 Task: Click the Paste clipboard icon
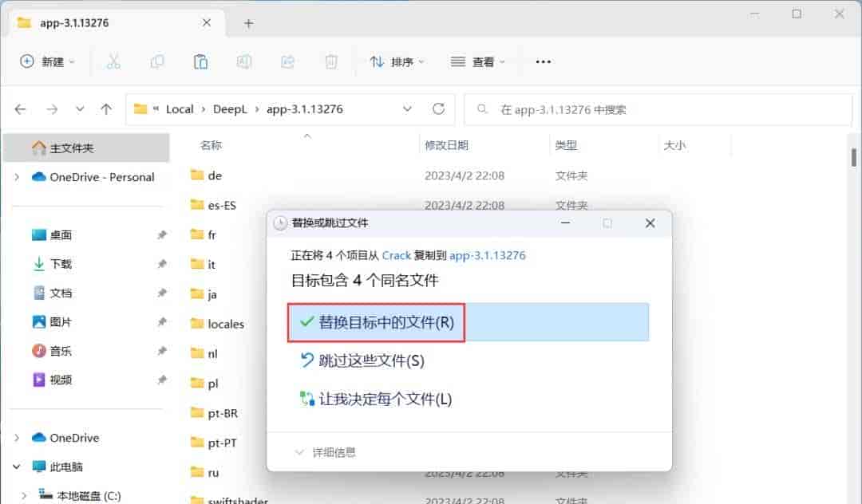pos(200,61)
